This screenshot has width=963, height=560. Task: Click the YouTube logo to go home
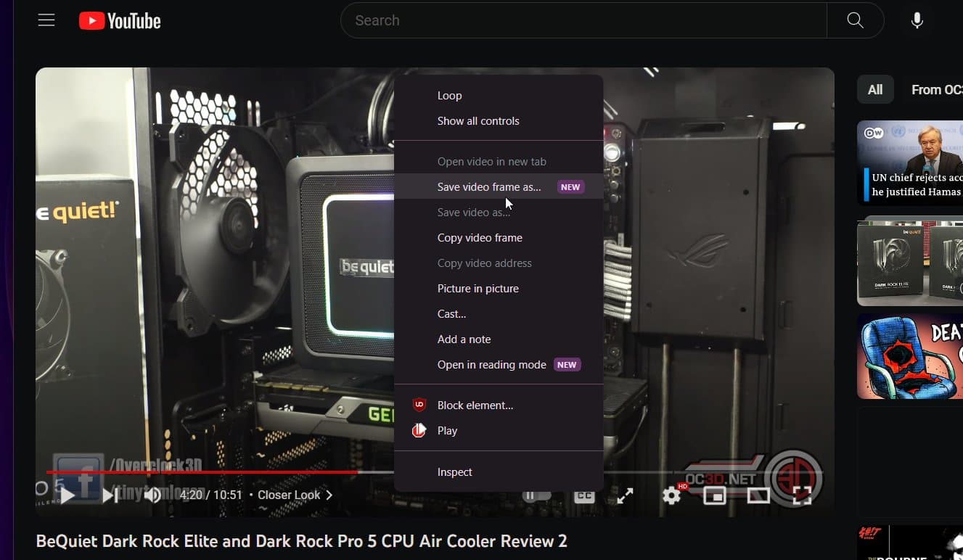(x=120, y=21)
